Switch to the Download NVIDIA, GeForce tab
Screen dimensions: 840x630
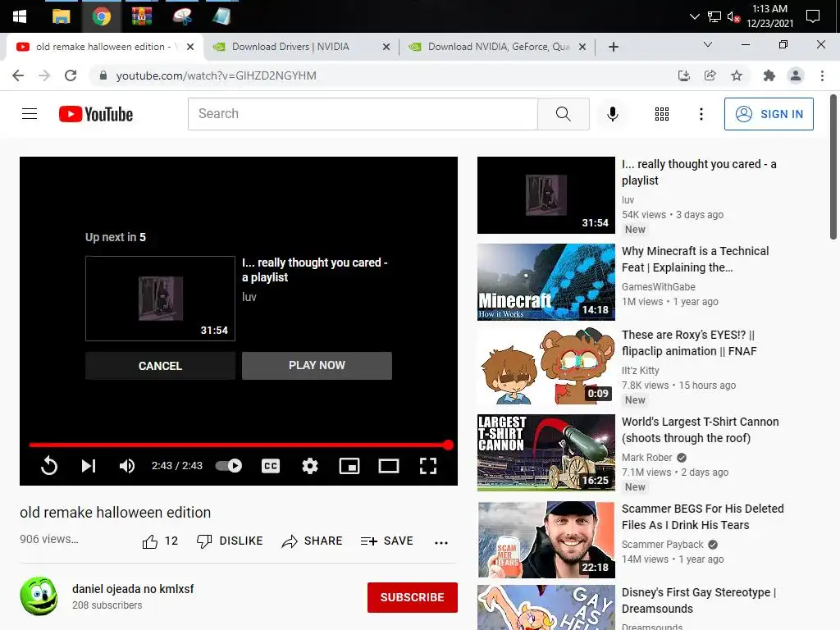[x=498, y=47]
